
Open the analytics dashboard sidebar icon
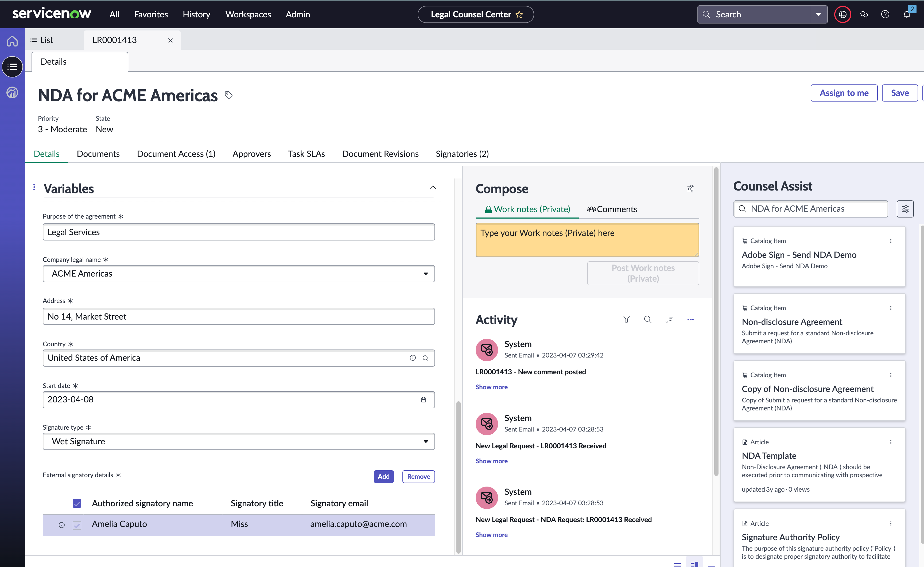tap(12, 92)
